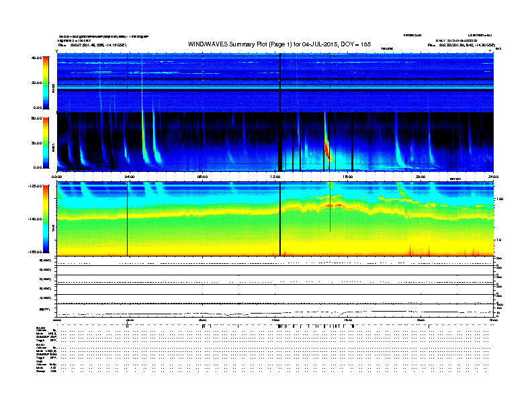Click the TNR vertical axis label
This screenshot has height=411, width=532.
(53, 229)
